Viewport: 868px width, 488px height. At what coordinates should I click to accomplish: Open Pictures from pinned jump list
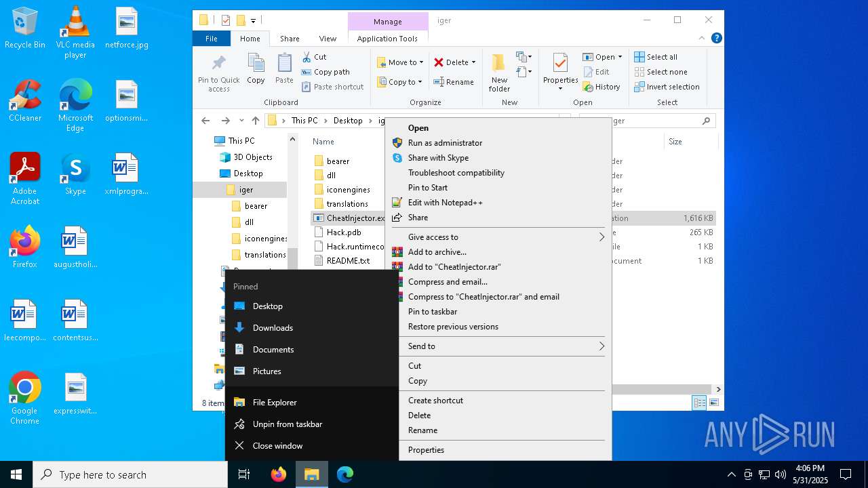click(312, 371)
